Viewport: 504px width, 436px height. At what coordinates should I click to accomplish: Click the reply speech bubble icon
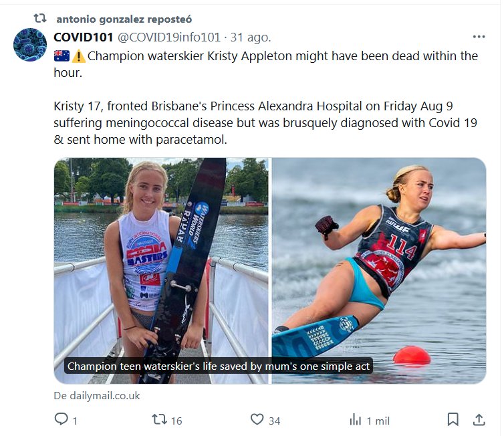(61, 419)
